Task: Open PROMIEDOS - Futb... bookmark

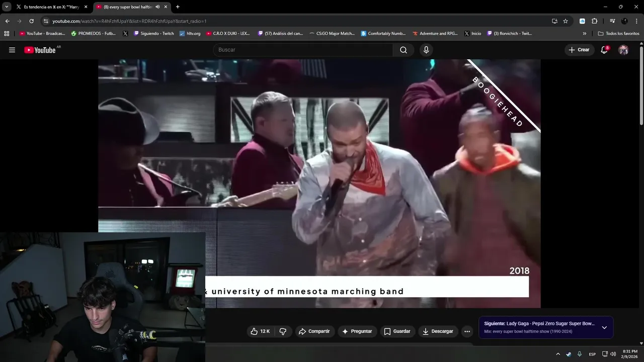Action: 94,34
